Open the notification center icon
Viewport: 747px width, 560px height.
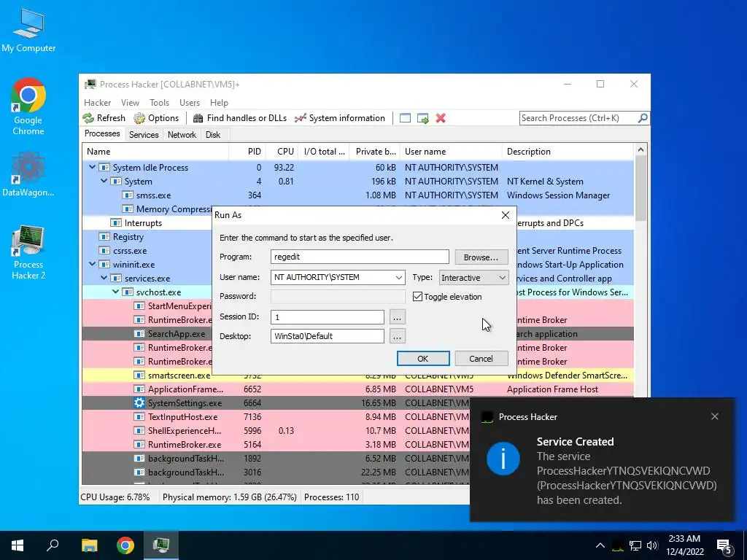tap(724, 545)
